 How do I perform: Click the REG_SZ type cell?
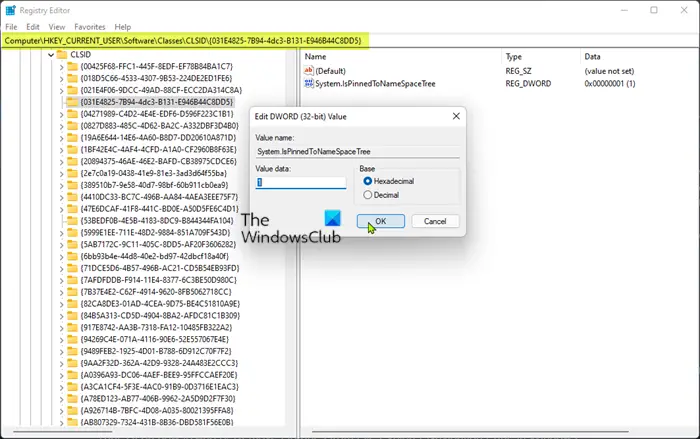(518, 71)
